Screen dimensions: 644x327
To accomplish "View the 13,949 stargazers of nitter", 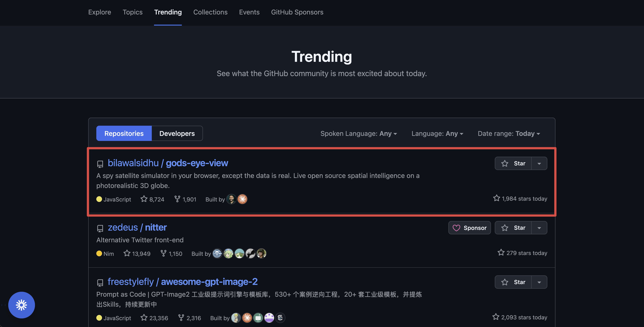I will coord(137,253).
